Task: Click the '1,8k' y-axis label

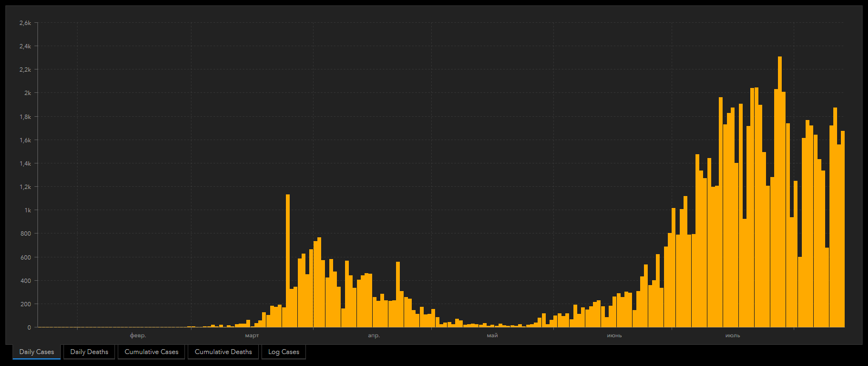Action: pyautogui.click(x=25, y=117)
